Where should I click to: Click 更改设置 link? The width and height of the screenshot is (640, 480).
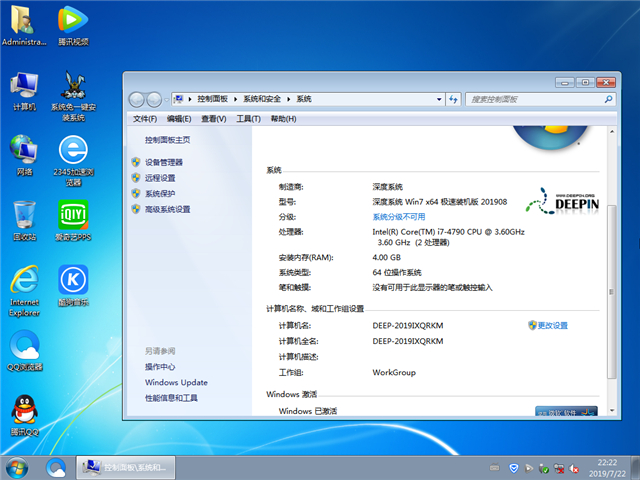tap(552, 325)
